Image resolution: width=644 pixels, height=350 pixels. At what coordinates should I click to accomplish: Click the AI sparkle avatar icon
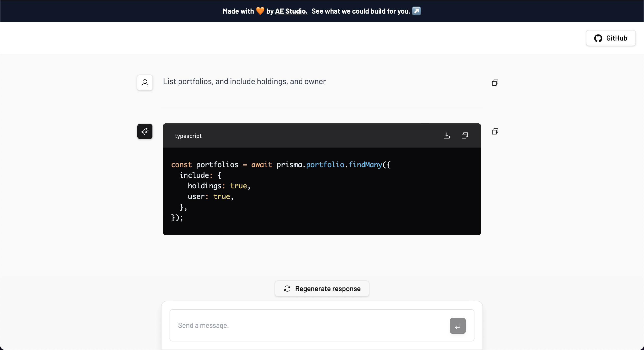point(145,131)
